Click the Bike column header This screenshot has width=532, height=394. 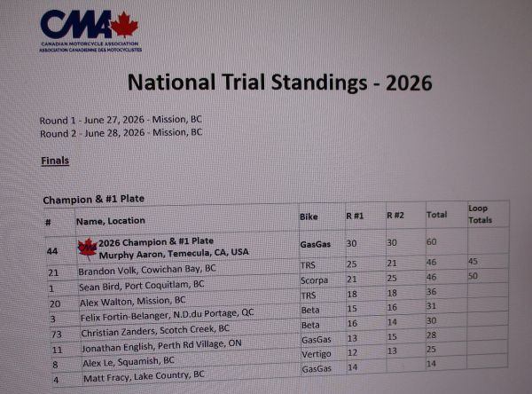pos(309,217)
